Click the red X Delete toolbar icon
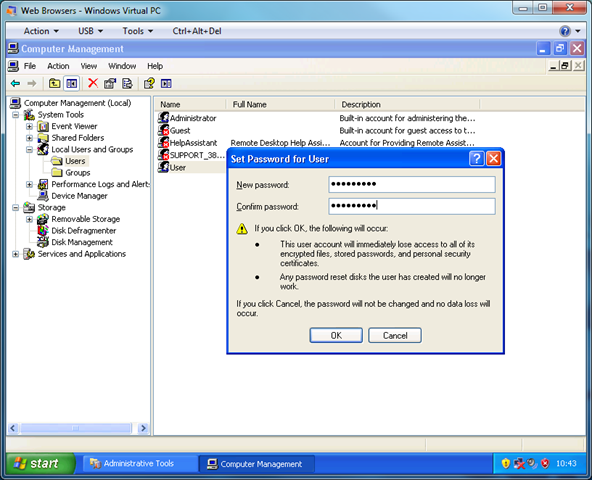Viewport: 592px width, 480px height. (92, 83)
